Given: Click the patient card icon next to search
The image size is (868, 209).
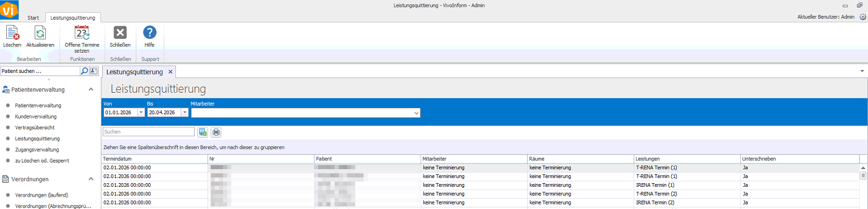Looking at the screenshot, I should (x=93, y=71).
